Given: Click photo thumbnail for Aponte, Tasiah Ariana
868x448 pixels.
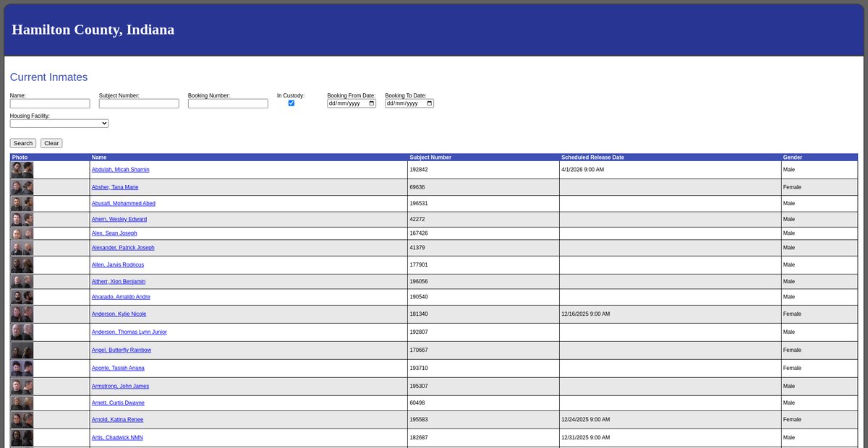Looking at the screenshot, I should [x=22, y=369].
